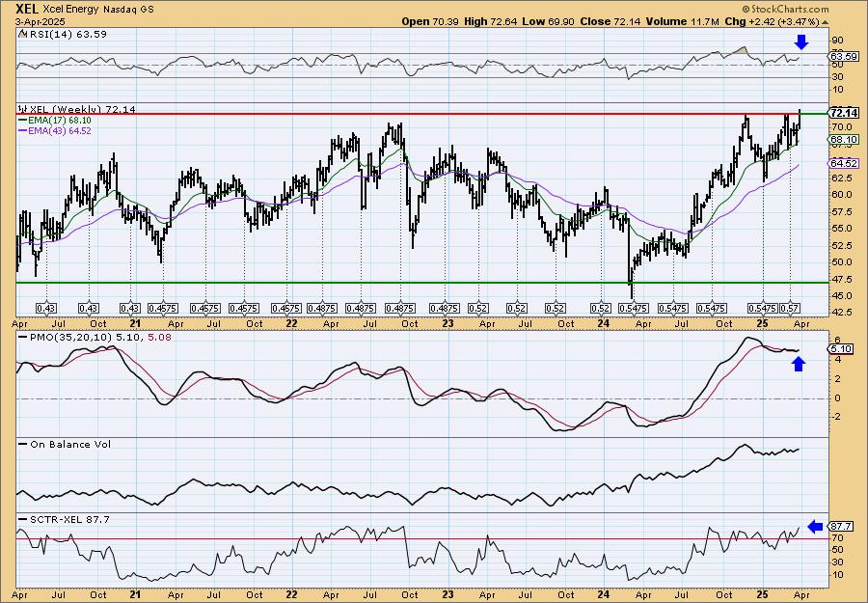Click the black PMO legend line
Viewport: 868px width, 603px height.
click(23, 337)
